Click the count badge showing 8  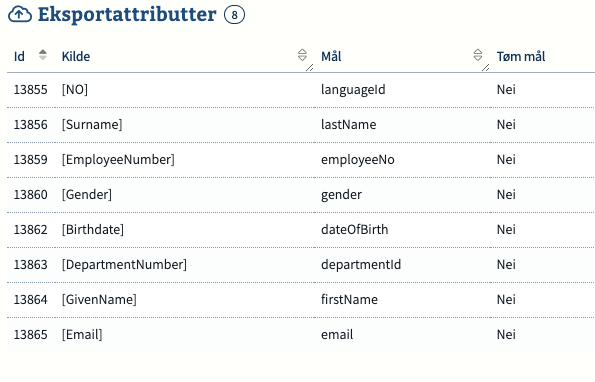(x=235, y=15)
